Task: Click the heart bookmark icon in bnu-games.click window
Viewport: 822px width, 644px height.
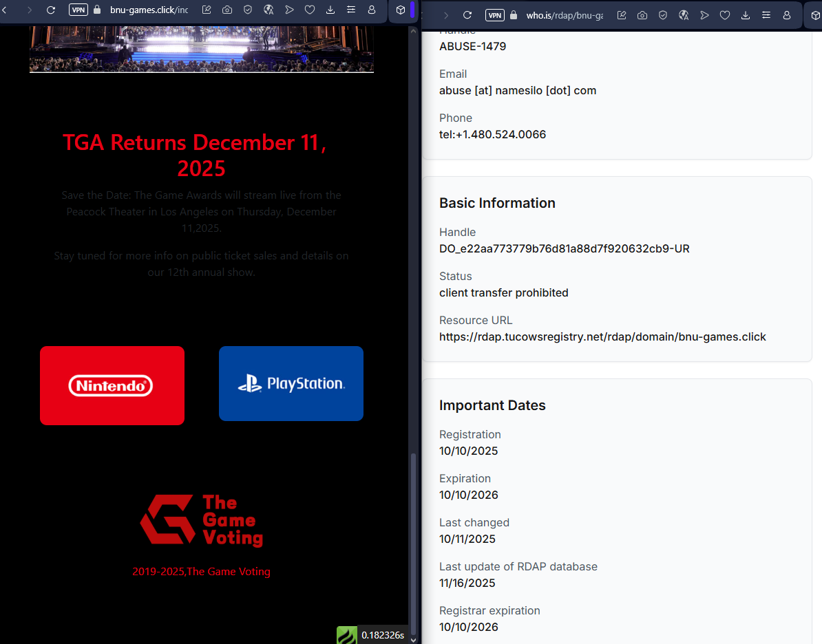Action: pyautogui.click(x=310, y=10)
